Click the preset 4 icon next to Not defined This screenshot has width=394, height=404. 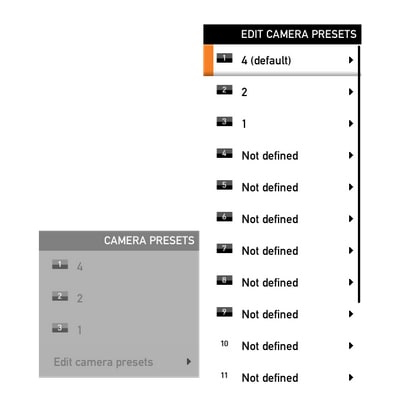point(224,153)
